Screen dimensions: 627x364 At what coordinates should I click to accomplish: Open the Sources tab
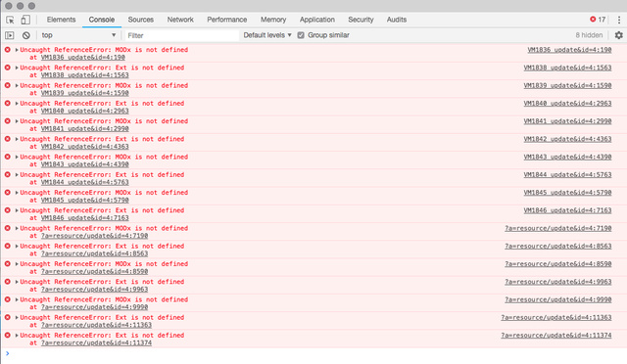141,20
